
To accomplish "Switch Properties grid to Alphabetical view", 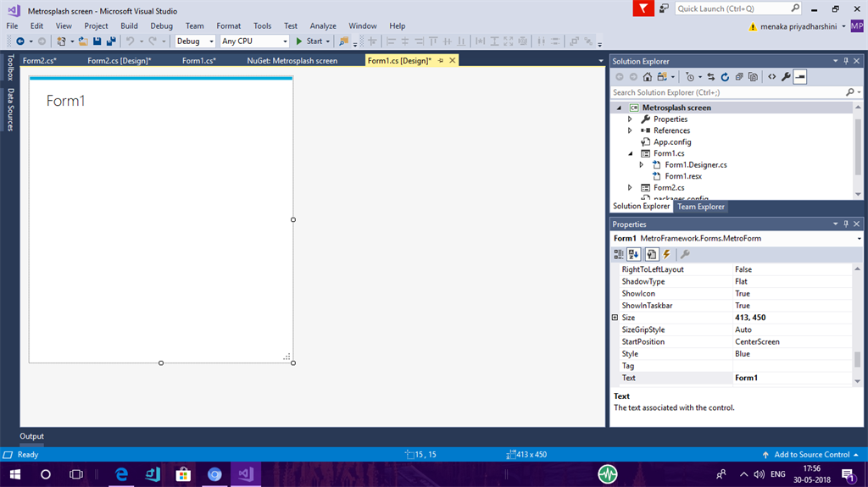I will 634,254.
